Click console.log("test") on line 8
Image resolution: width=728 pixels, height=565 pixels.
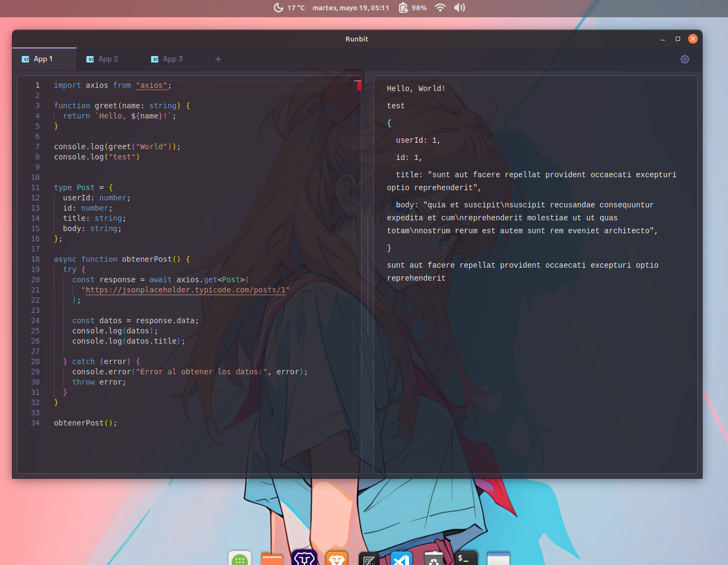pos(97,157)
